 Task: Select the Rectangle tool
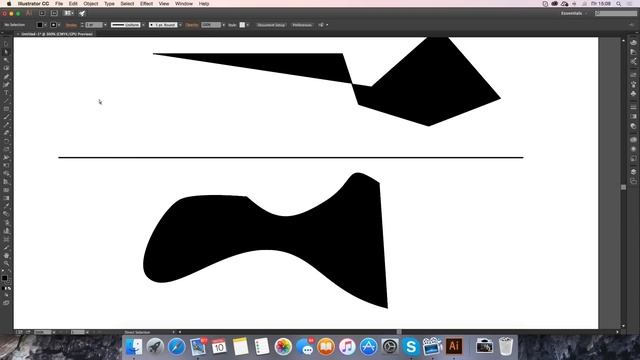[6, 109]
